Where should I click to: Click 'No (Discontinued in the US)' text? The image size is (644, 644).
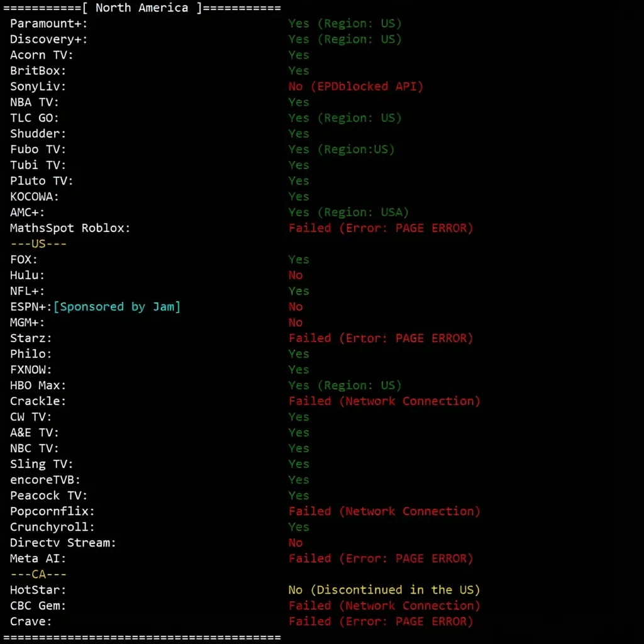384,590
